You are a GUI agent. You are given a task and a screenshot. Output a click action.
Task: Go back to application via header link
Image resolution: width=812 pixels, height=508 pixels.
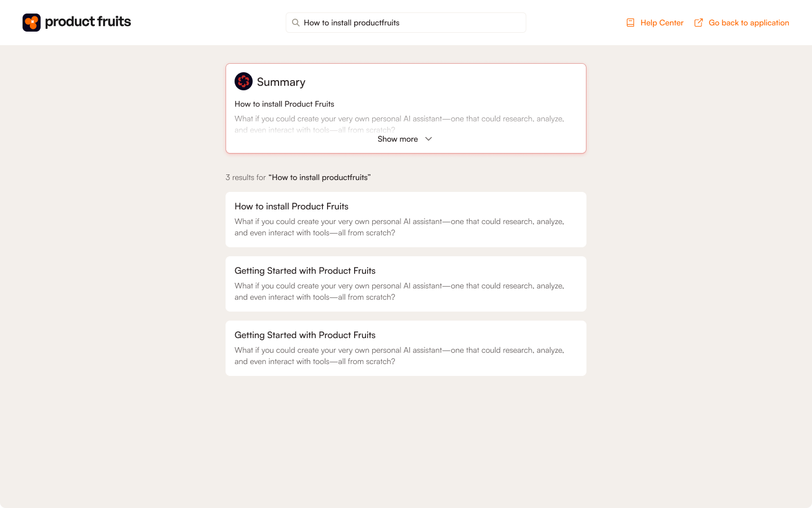click(x=748, y=23)
